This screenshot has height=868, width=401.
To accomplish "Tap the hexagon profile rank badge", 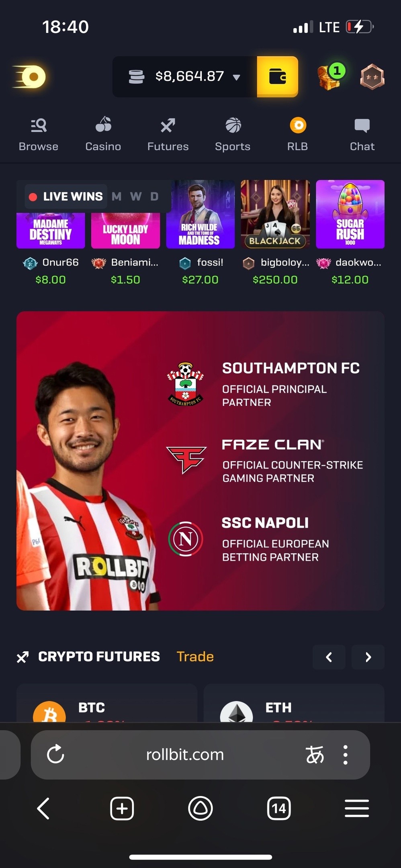I will tap(372, 76).
